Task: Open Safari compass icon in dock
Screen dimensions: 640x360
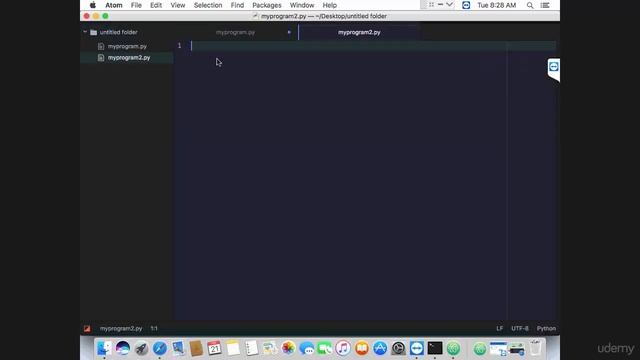Action: point(160,348)
